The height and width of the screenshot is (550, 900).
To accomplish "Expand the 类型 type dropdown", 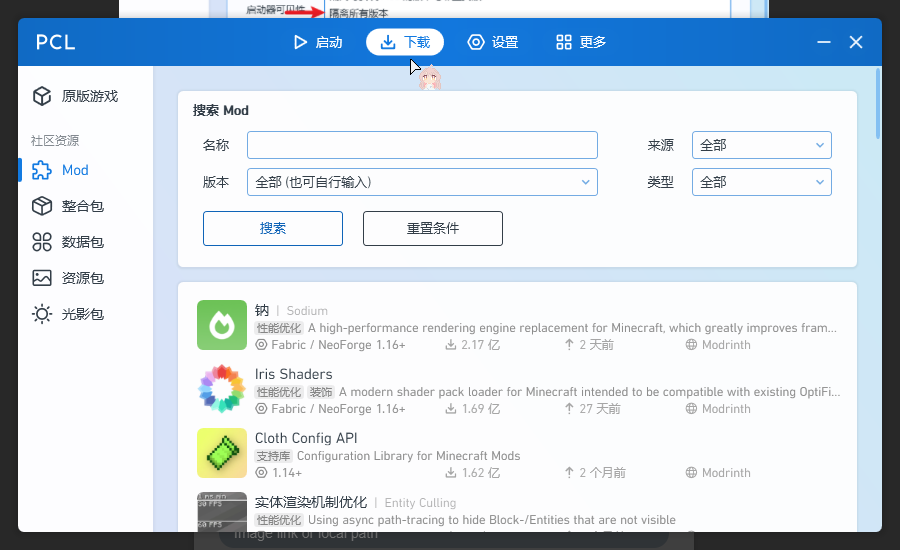I will point(762,182).
